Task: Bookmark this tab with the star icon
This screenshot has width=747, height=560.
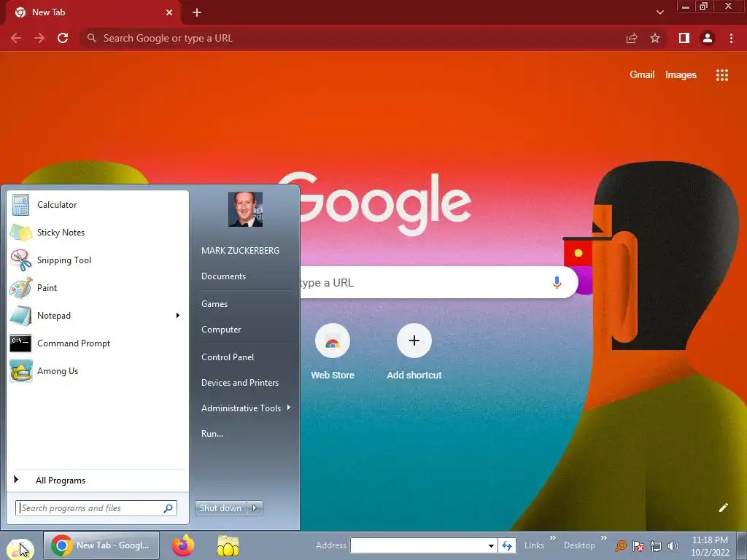Action: pyautogui.click(x=655, y=38)
